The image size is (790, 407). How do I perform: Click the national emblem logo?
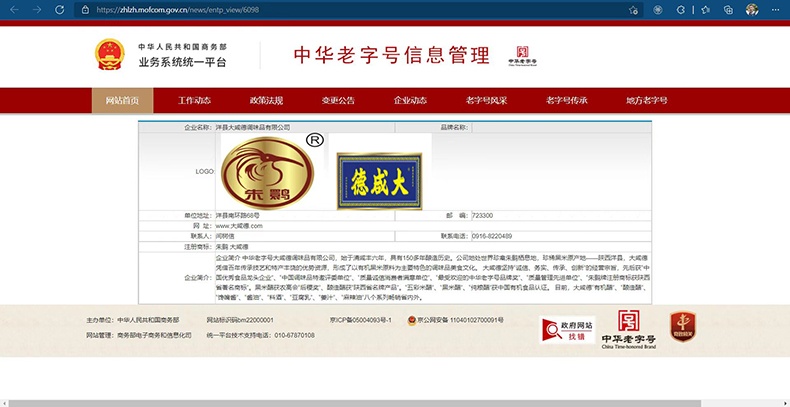(x=109, y=54)
